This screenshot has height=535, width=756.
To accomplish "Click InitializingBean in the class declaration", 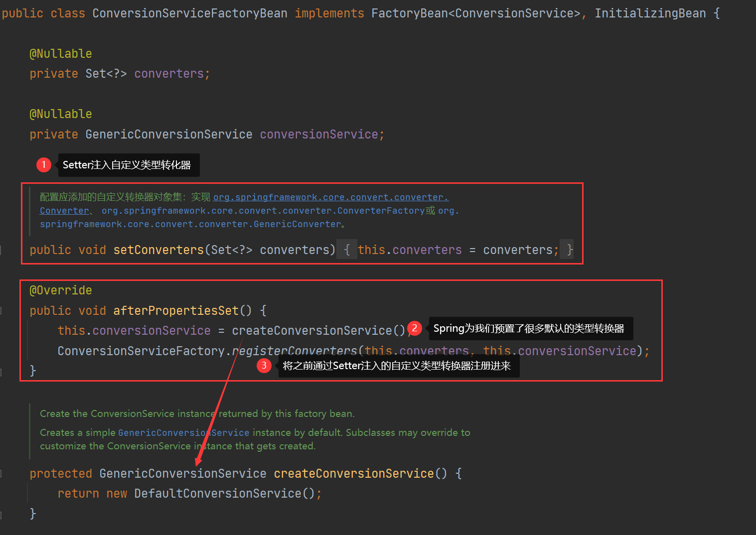I will coord(650,13).
